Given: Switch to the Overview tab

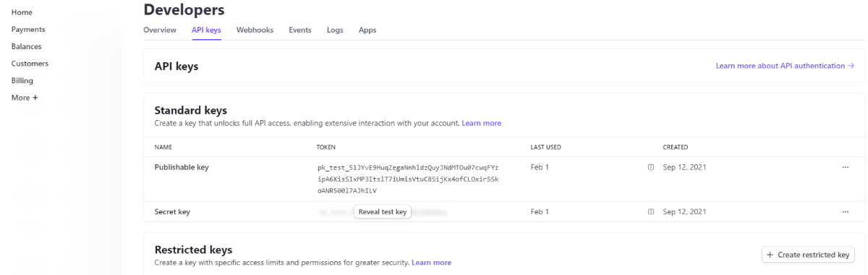Looking at the screenshot, I should tap(160, 30).
